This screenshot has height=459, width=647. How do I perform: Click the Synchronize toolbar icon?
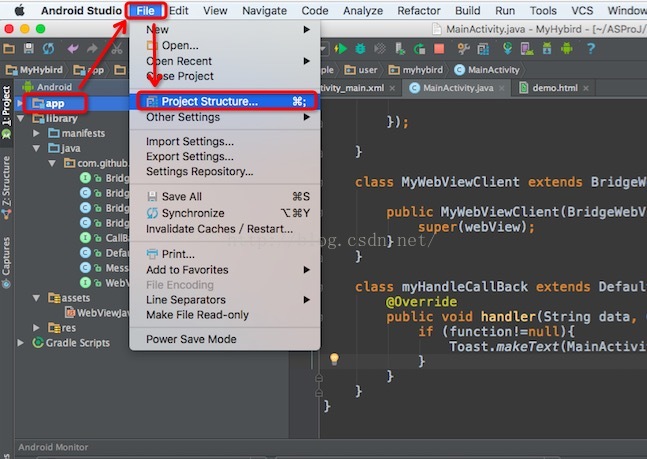tap(46, 48)
